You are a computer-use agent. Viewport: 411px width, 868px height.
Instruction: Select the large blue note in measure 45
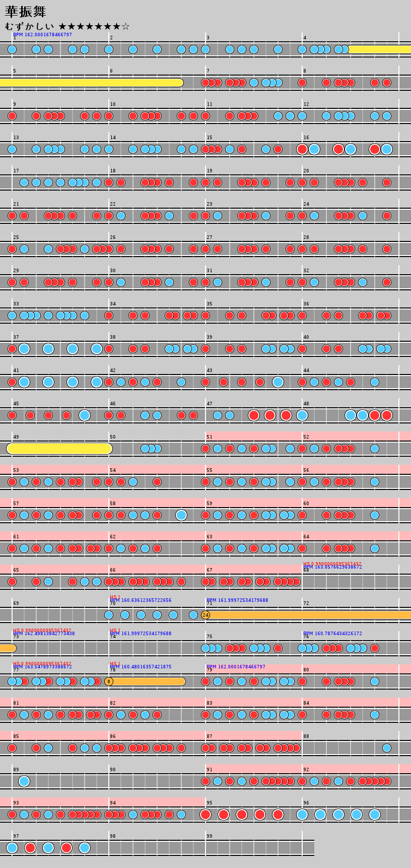[85, 415]
